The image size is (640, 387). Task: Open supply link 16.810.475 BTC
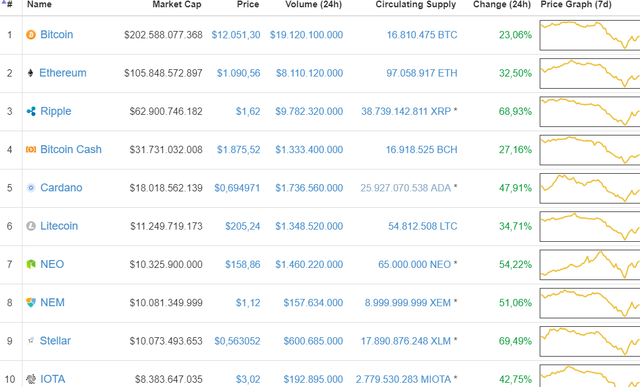click(422, 35)
